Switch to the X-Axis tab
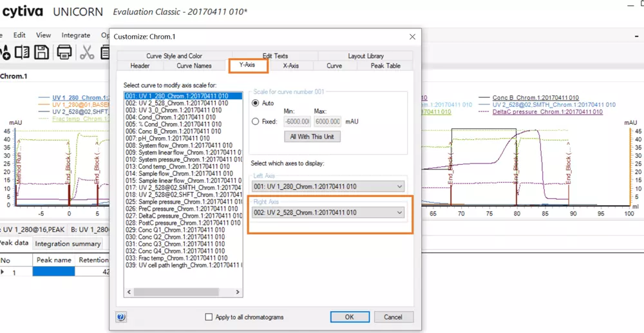644x333 pixels. (290, 66)
